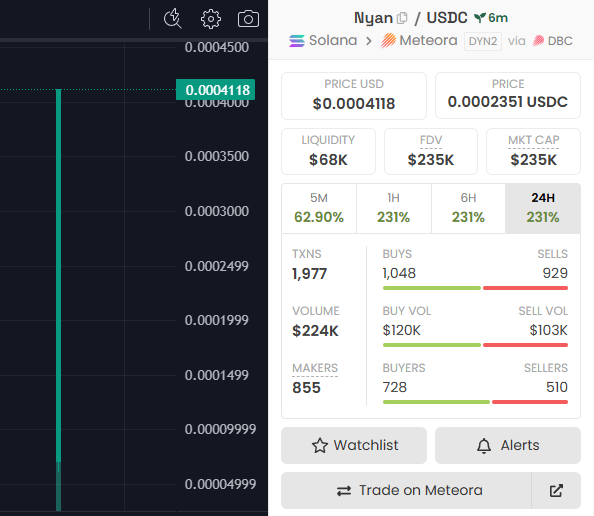Click the SELLS count 929
The height and width of the screenshot is (516, 594).
tap(555, 273)
